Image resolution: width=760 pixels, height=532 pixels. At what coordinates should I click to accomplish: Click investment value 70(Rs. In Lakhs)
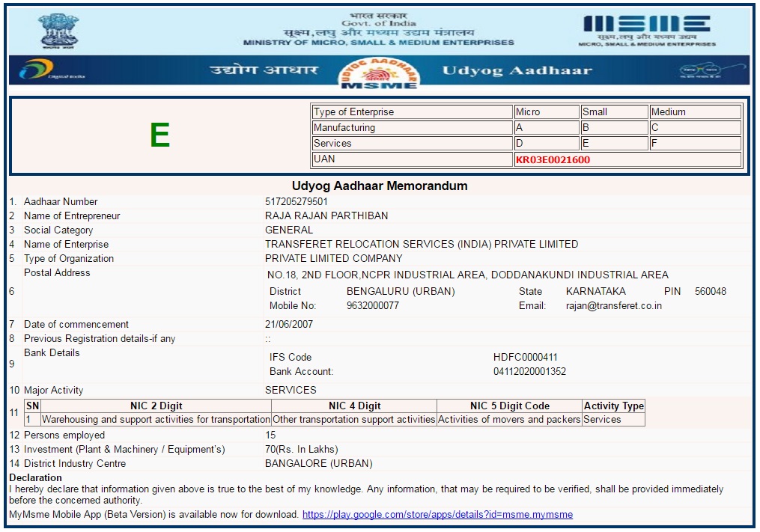(x=302, y=449)
